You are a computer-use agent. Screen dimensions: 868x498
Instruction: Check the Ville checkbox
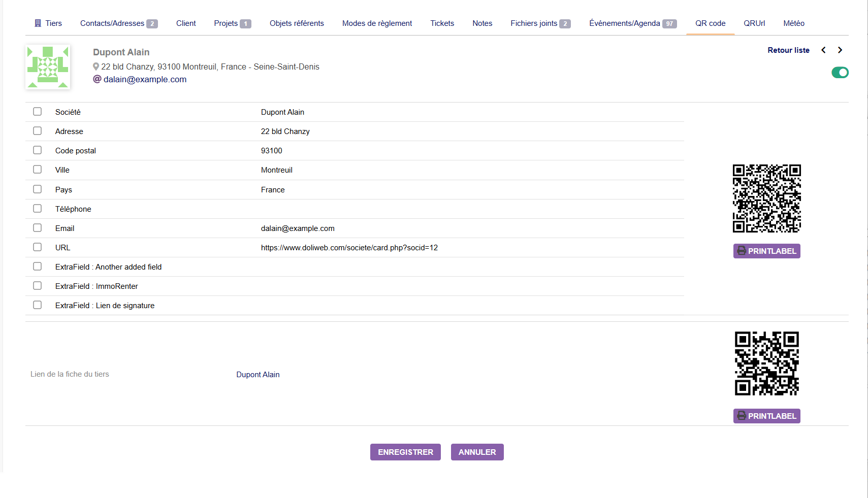pos(38,170)
